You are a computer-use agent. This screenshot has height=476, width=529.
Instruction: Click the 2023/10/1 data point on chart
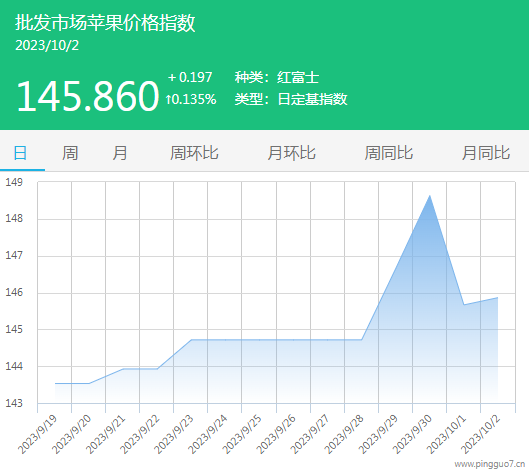[464, 305]
